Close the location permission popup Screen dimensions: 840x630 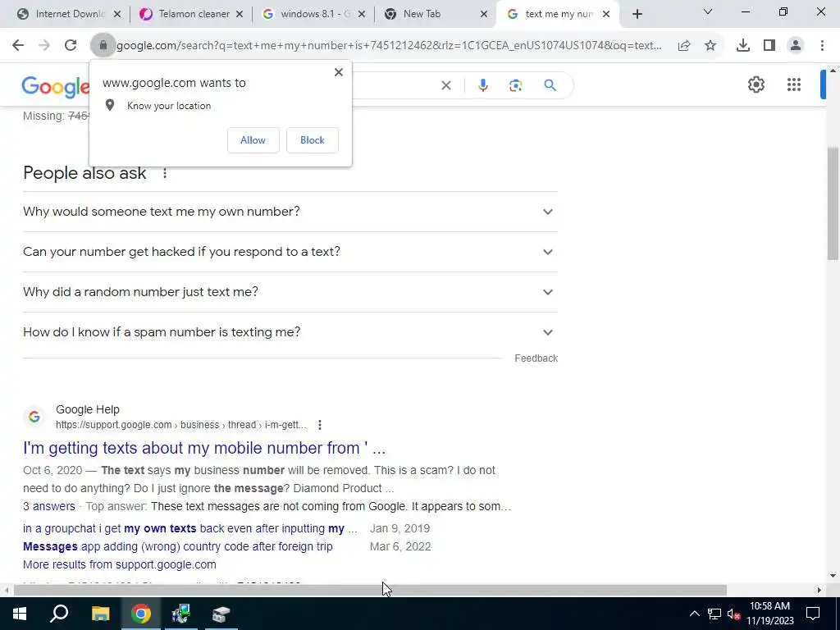(339, 72)
